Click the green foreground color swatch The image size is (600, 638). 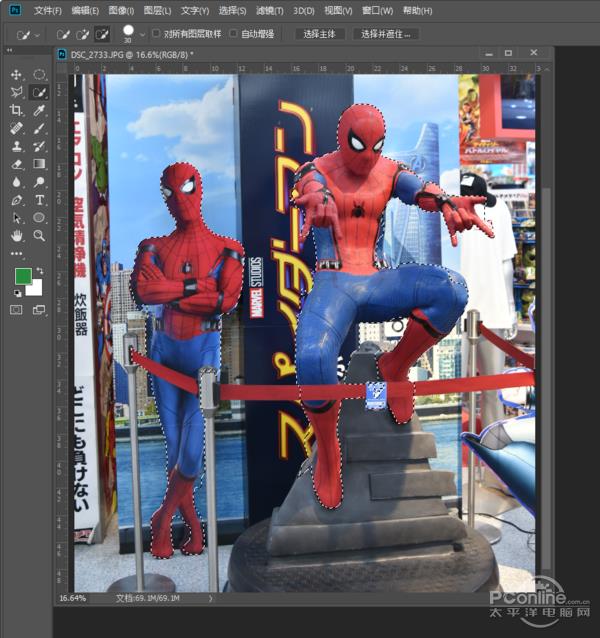click(x=23, y=276)
